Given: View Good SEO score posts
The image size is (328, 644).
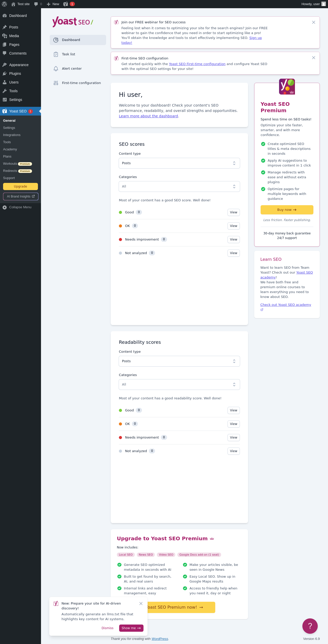Looking at the screenshot, I should (234, 212).
